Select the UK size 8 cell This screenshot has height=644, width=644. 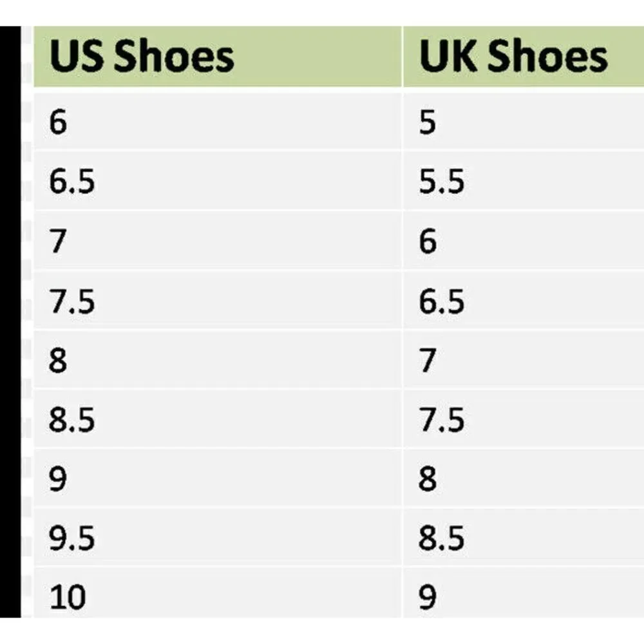(x=524, y=478)
